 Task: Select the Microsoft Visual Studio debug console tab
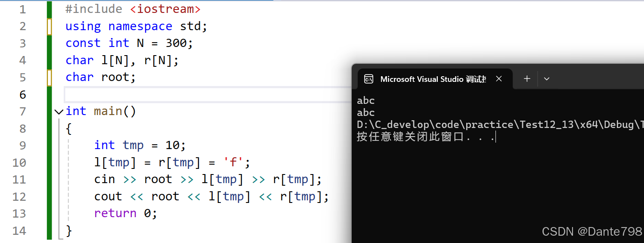coord(435,79)
